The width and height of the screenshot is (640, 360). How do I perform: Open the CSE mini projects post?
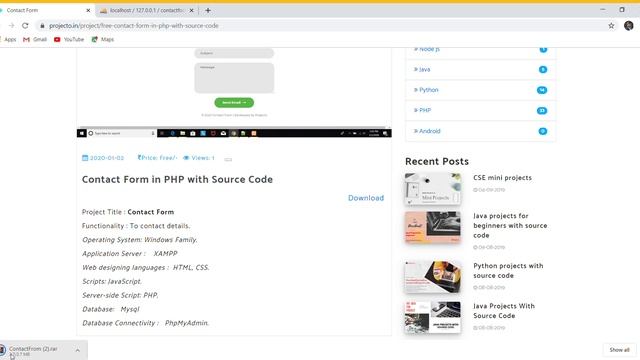tap(502, 178)
